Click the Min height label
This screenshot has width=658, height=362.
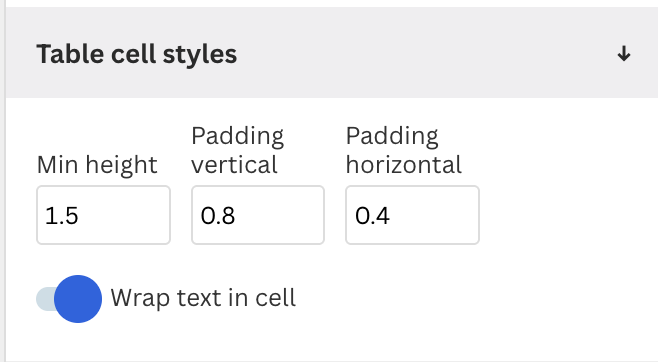[97, 165]
